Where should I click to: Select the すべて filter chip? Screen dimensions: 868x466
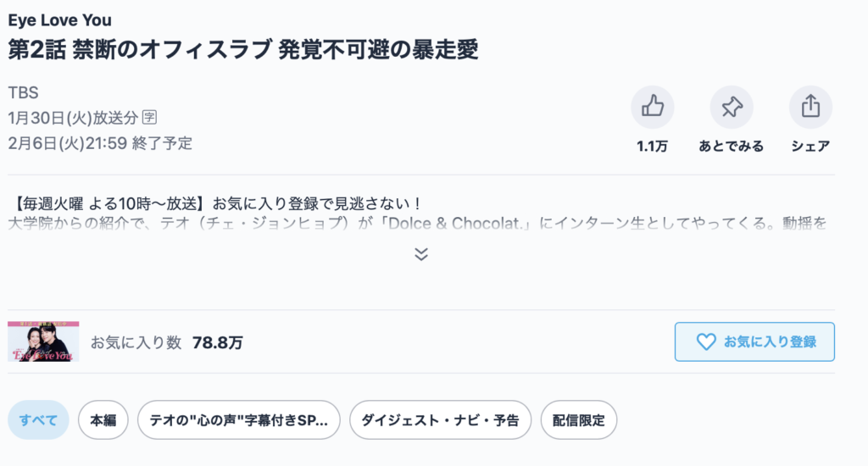click(38, 420)
